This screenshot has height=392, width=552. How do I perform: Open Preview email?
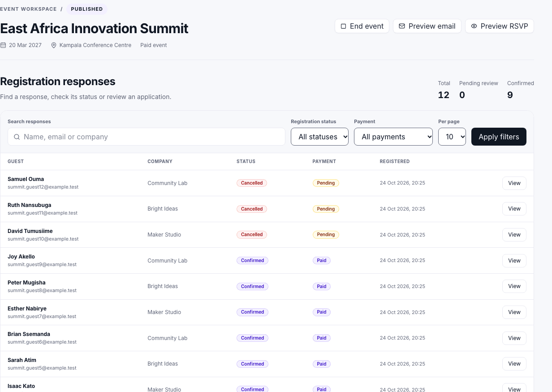point(427,26)
